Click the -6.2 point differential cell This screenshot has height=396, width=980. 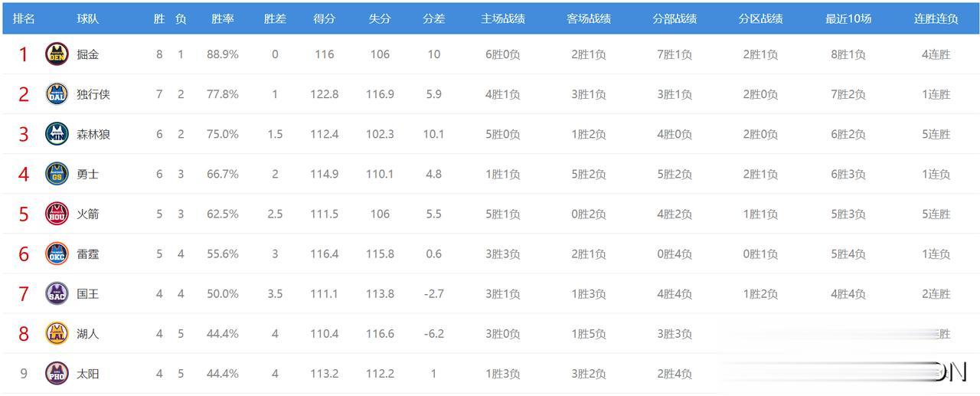pyautogui.click(x=434, y=334)
